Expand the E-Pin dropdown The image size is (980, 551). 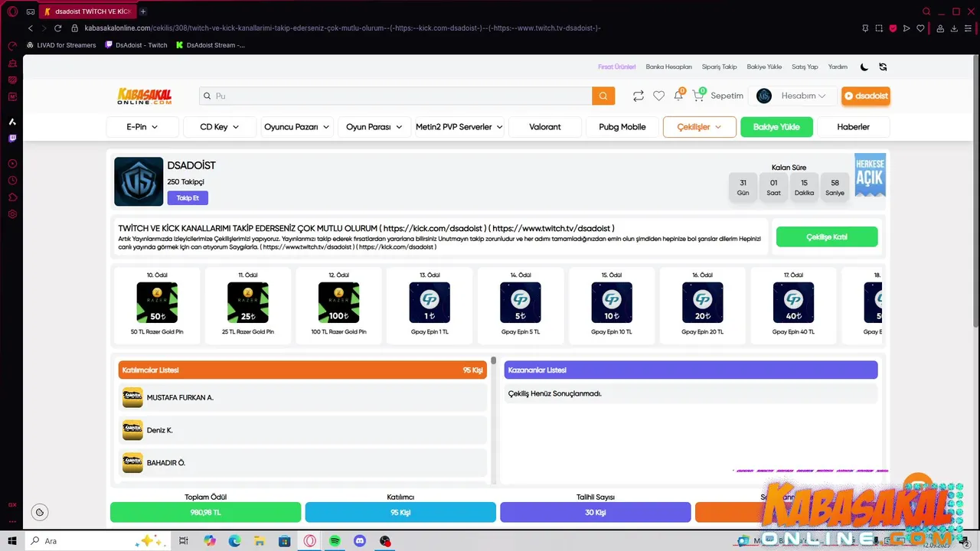click(142, 127)
